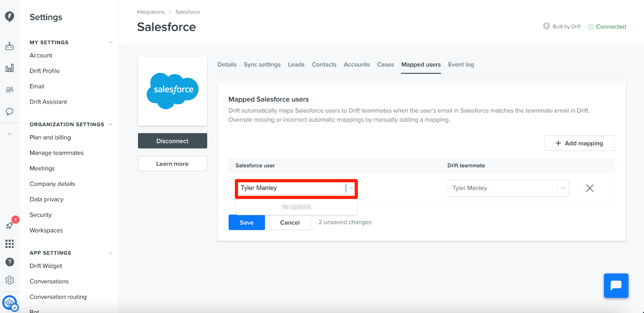The width and height of the screenshot is (644, 313).
Task: Open the Drift chat widget launcher
Action: [616, 286]
